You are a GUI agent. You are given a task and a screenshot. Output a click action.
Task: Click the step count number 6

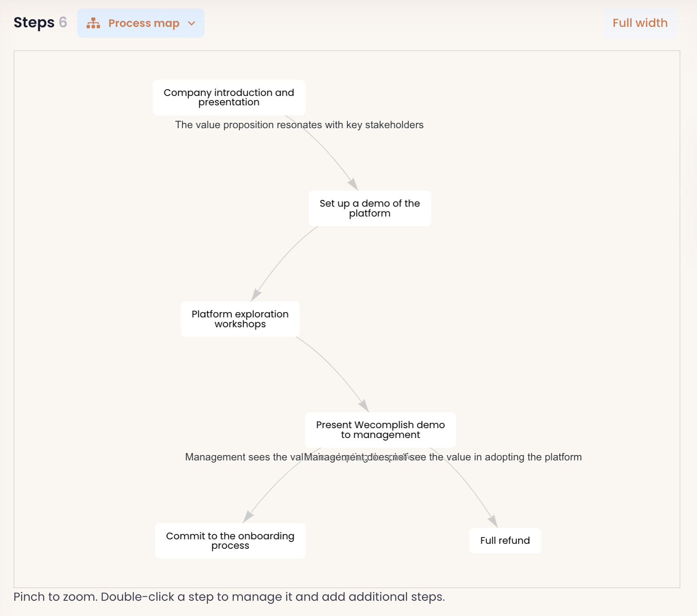coord(63,22)
